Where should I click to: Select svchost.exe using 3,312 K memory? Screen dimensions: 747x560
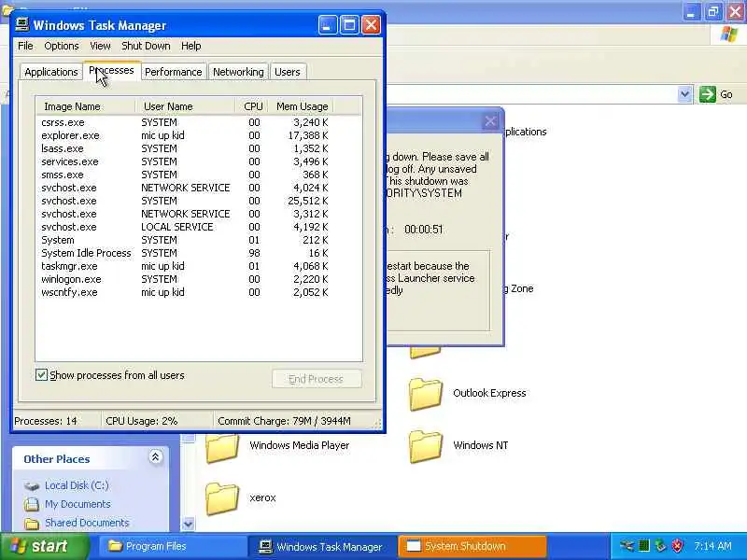(x=185, y=214)
